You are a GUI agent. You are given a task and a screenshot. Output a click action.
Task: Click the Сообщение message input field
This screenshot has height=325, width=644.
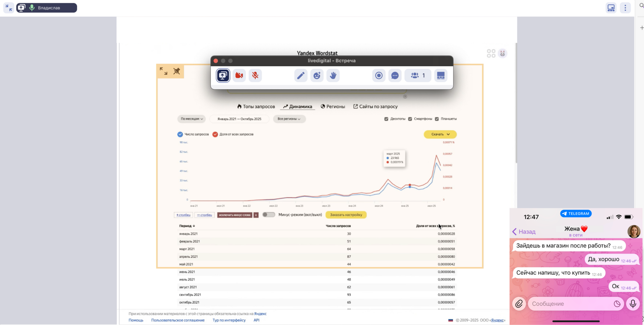[x=575, y=304]
